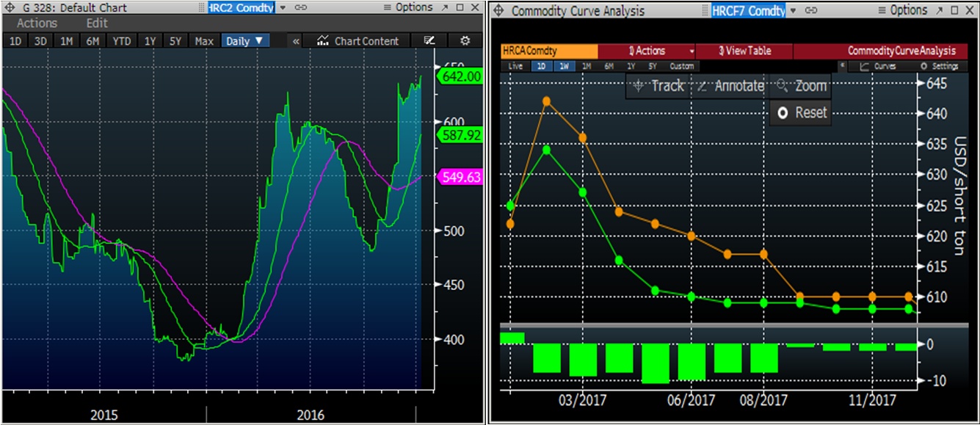The height and width of the screenshot is (425, 980).
Task: Collapse toolbar with double-chevron in left chart
Action: tap(296, 41)
